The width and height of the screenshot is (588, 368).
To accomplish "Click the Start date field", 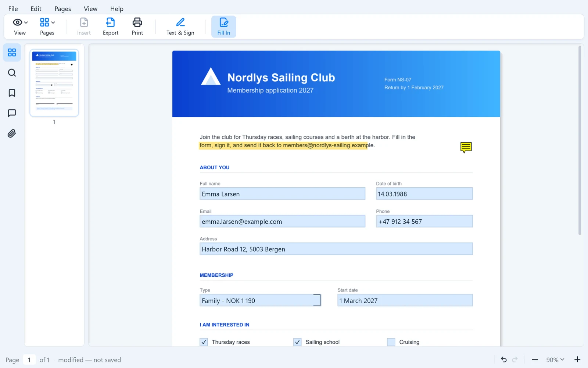I will (405, 300).
